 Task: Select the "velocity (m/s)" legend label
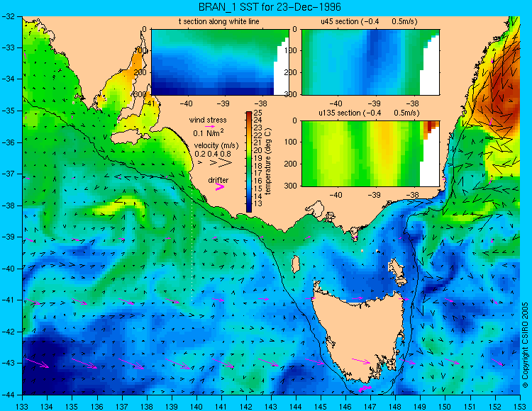pyautogui.click(x=216, y=145)
